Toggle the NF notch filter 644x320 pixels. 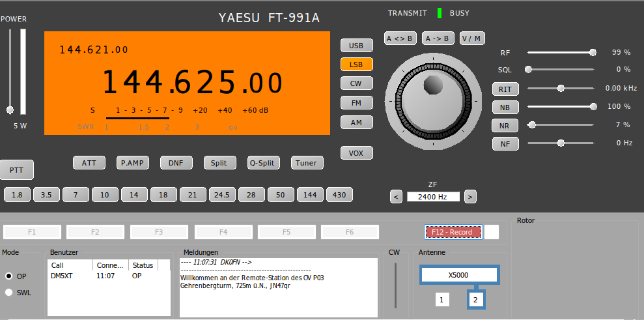pyautogui.click(x=505, y=144)
